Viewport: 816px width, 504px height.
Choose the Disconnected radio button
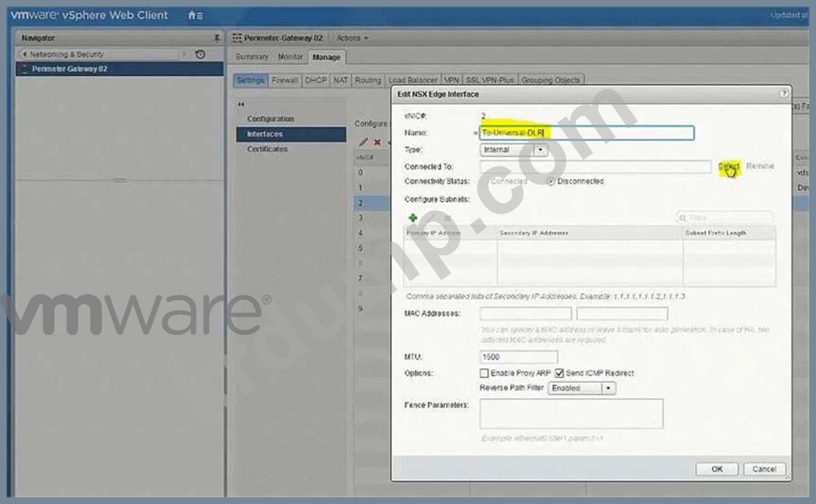[x=550, y=181]
